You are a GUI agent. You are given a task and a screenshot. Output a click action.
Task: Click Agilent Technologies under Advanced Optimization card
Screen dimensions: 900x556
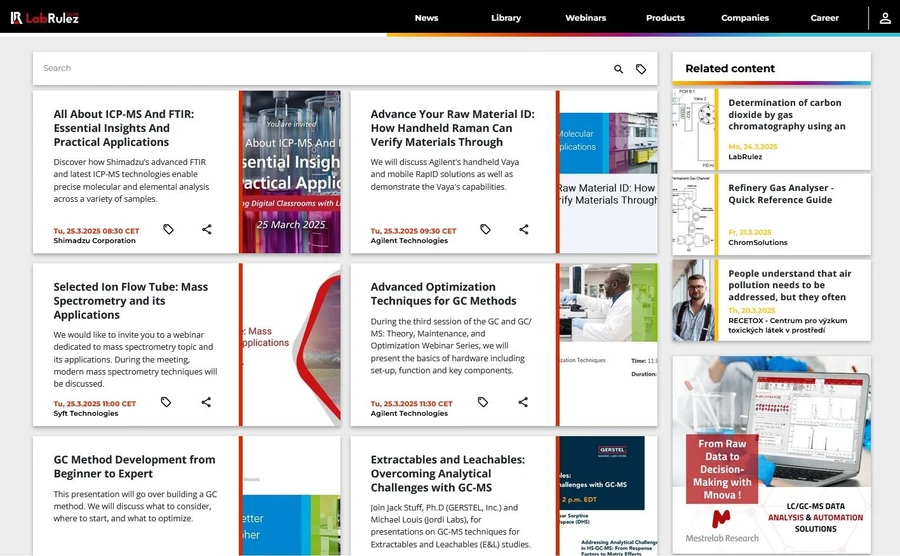pos(409,414)
